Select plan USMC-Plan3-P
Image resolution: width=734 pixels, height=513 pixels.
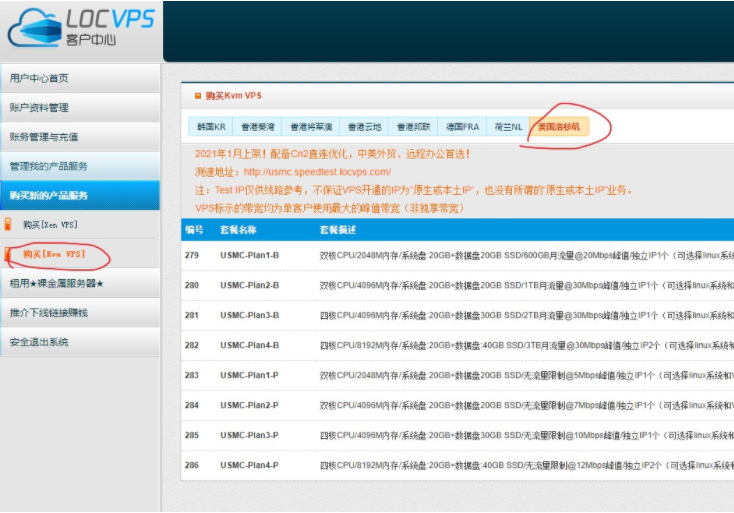click(250, 435)
